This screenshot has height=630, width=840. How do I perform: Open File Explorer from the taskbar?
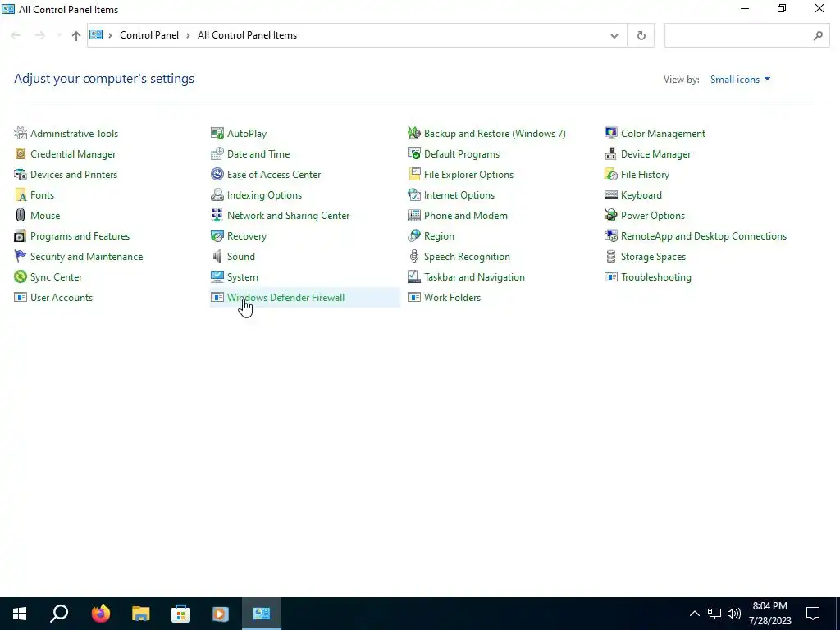(x=140, y=614)
